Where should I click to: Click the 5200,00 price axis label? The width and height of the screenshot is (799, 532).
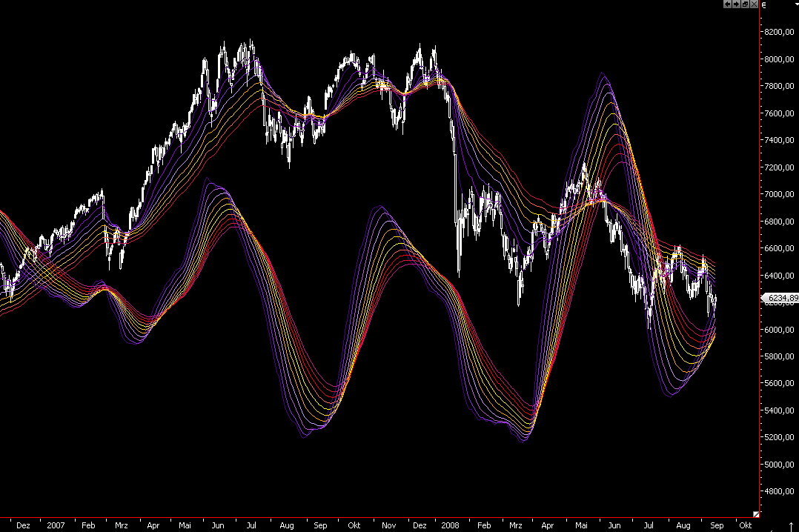(x=779, y=437)
